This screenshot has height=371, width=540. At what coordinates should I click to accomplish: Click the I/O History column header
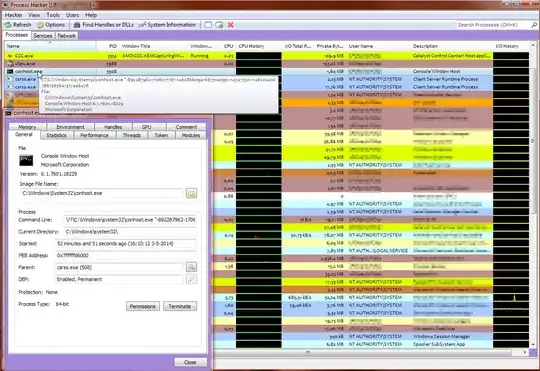click(x=511, y=46)
